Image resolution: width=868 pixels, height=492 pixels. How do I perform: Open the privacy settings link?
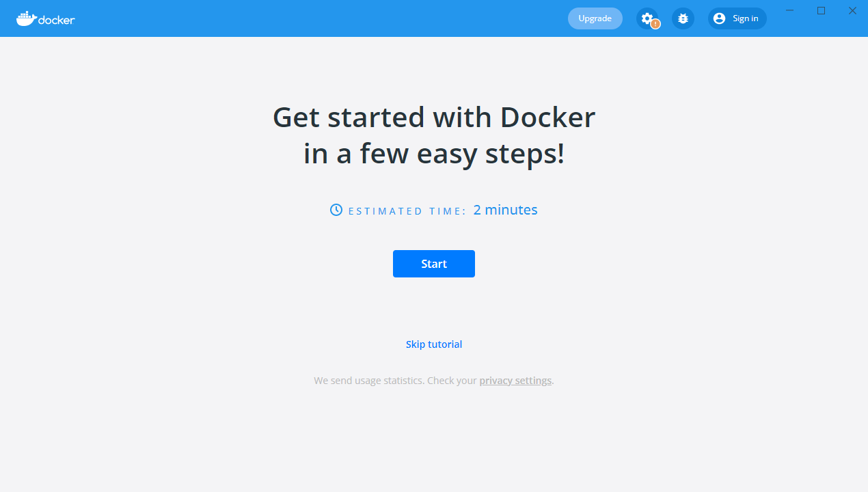click(515, 381)
